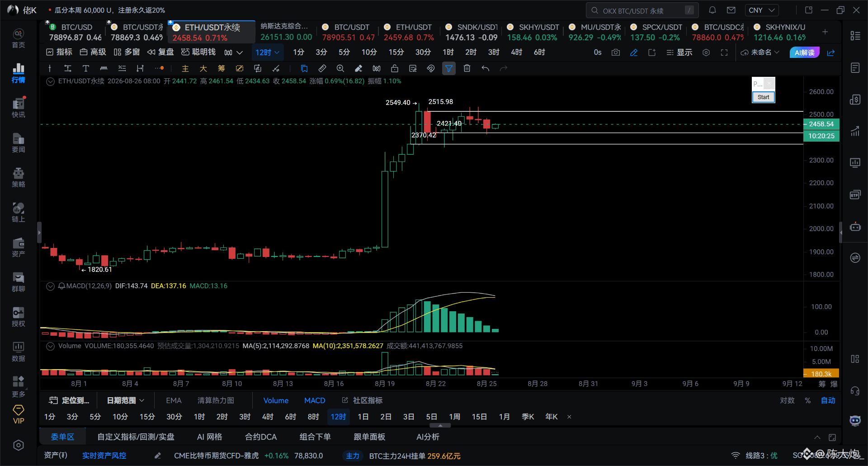Open the AI分析 tab

click(428, 437)
